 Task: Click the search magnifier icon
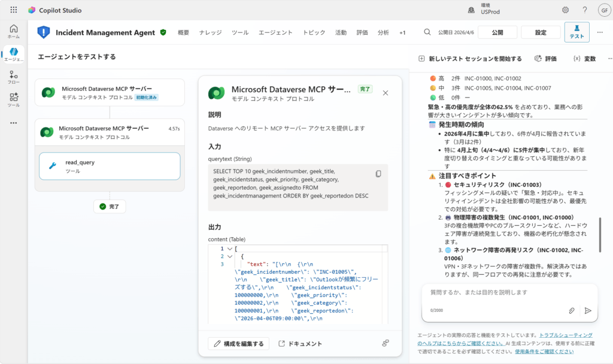tap(427, 32)
